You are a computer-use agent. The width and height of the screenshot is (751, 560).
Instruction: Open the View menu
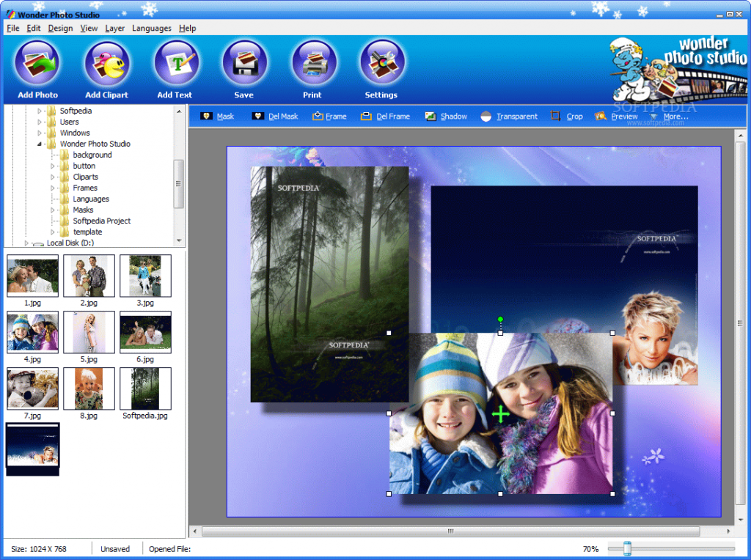[x=89, y=29]
